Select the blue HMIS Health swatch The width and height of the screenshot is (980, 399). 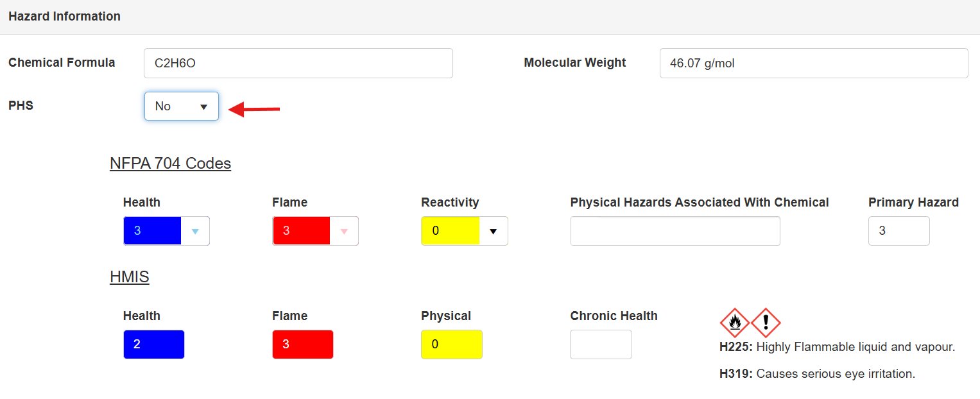pos(153,344)
